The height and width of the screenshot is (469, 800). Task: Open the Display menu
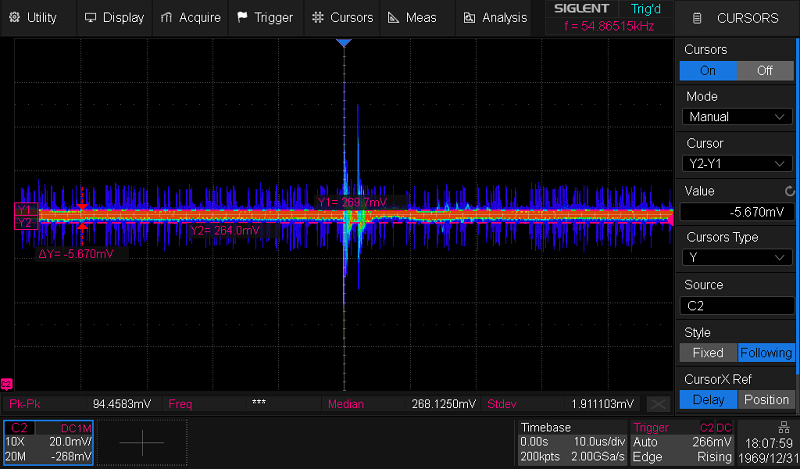115,18
